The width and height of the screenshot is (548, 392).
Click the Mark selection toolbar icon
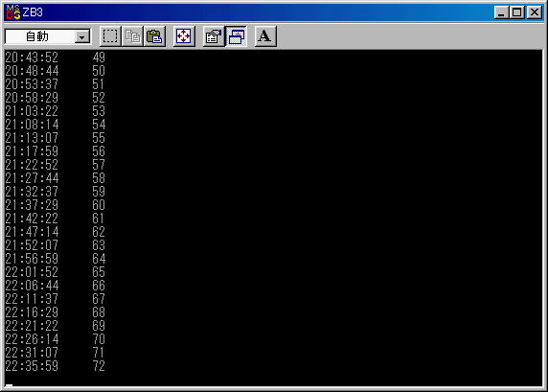tap(110, 36)
